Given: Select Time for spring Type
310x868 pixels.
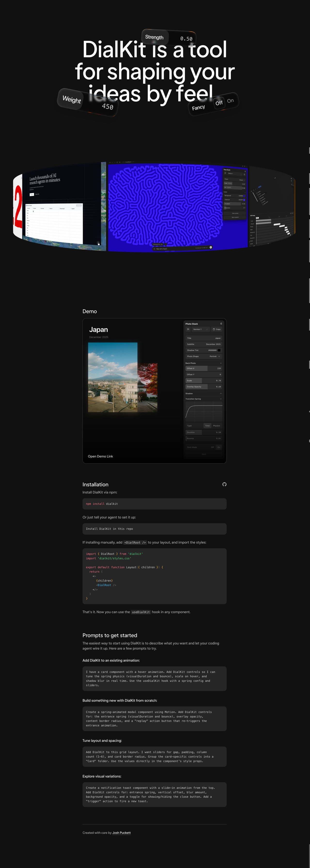Looking at the screenshot, I should (x=207, y=426).
